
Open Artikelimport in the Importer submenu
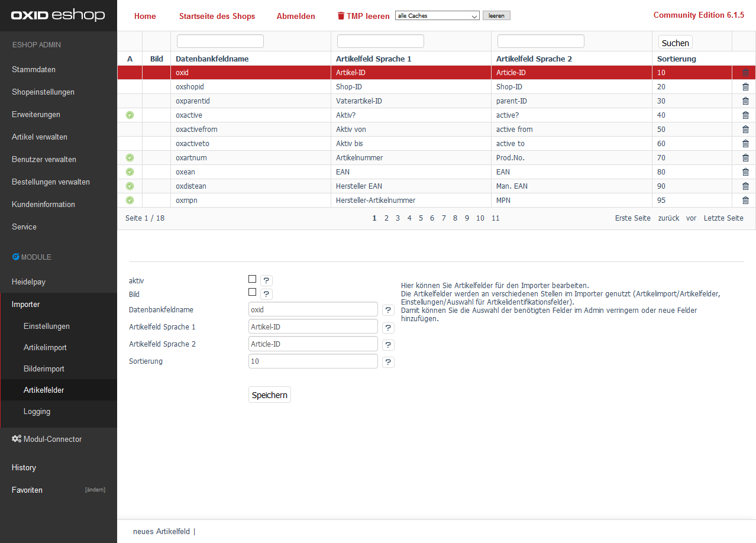(x=45, y=348)
